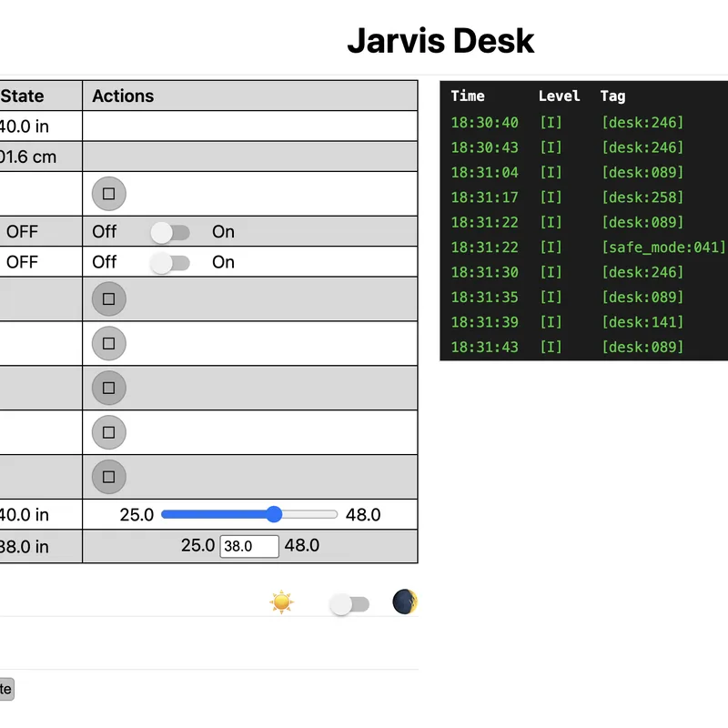Click the third square button above the height slider
This screenshot has width=728, height=728.
tap(108, 388)
